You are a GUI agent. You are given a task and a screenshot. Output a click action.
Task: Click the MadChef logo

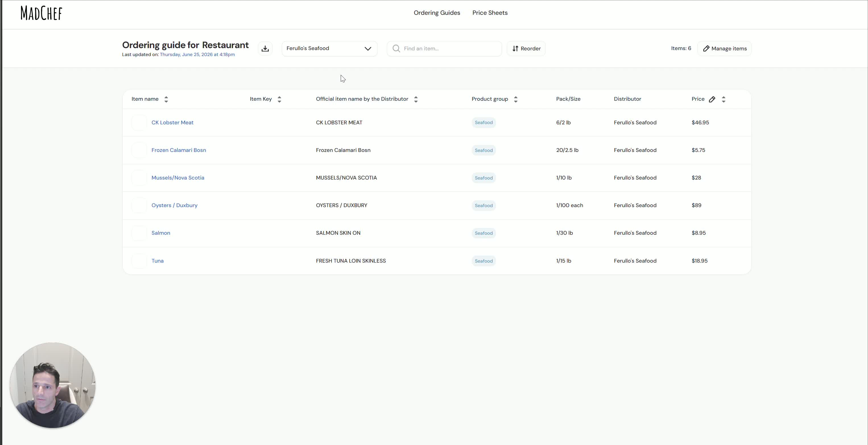pyautogui.click(x=41, y=13)
